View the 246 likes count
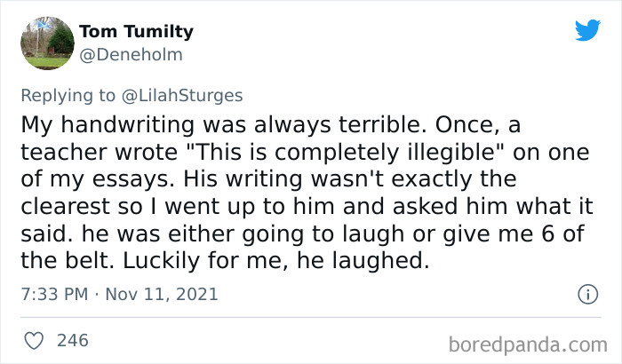This screenshot has height=364, width=622. 72,340
